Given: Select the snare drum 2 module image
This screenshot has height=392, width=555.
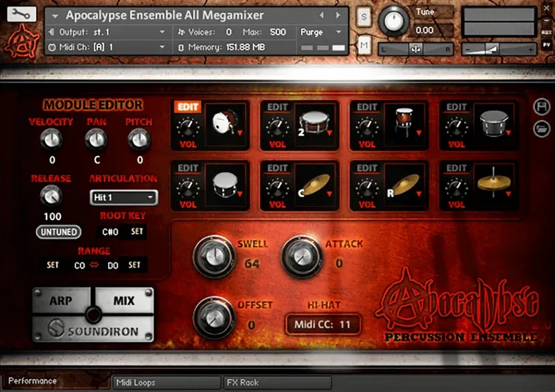Looking at the screenshot, I should pos(316,124).
